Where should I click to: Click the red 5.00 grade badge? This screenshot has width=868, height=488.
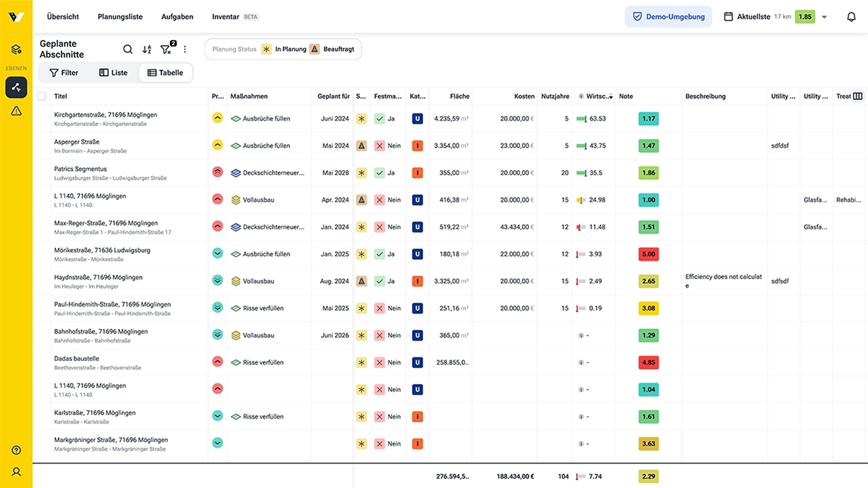pos(648,254)
